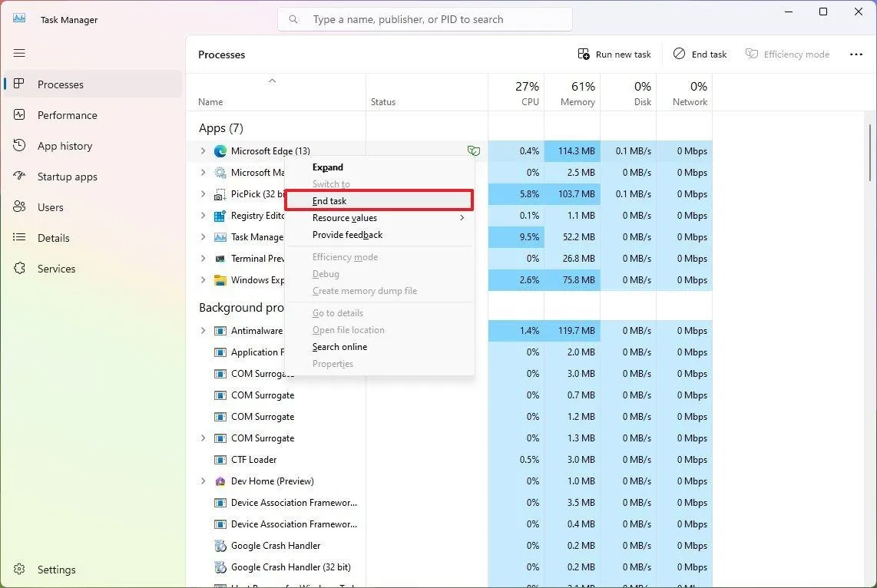Click the Users sidebar icon
877x588 pixels.
tap(19, 206)
